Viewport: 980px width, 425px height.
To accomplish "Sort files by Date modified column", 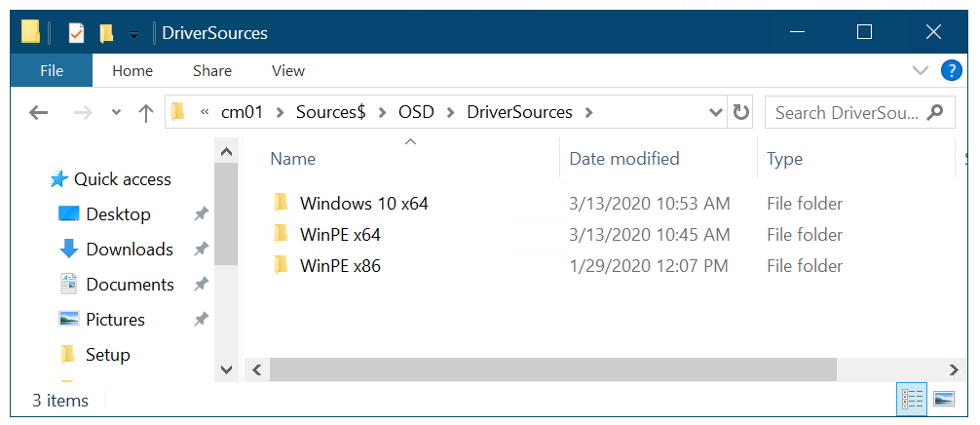I will point(624,159).
